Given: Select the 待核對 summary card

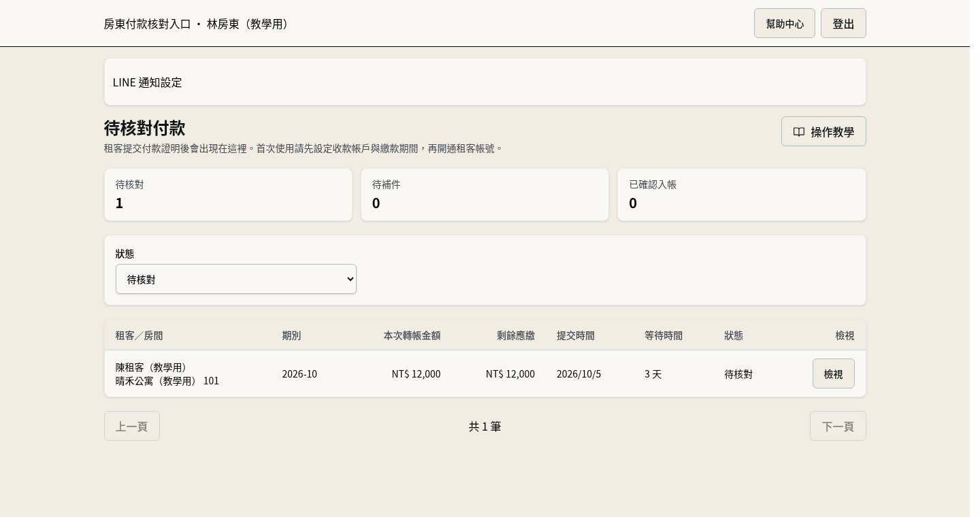Looking at the screenshot, I should click(x=229, y=195).
